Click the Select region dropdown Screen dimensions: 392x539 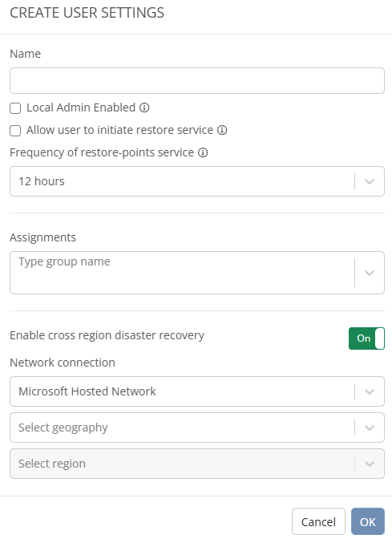coord(197,464)
